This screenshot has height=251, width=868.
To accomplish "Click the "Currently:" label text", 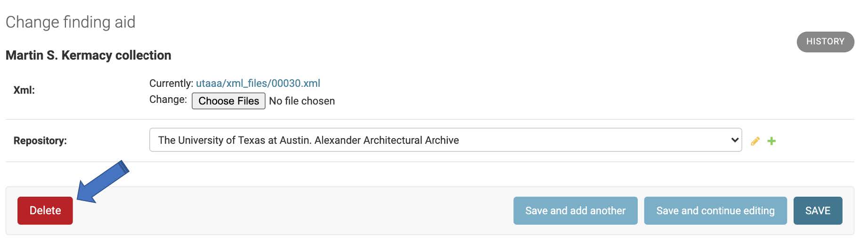I will 171,84.
